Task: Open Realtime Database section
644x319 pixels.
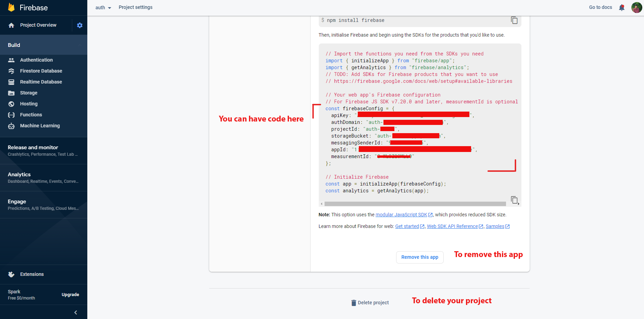Action: pyautogui.click(x=41, y=82)
